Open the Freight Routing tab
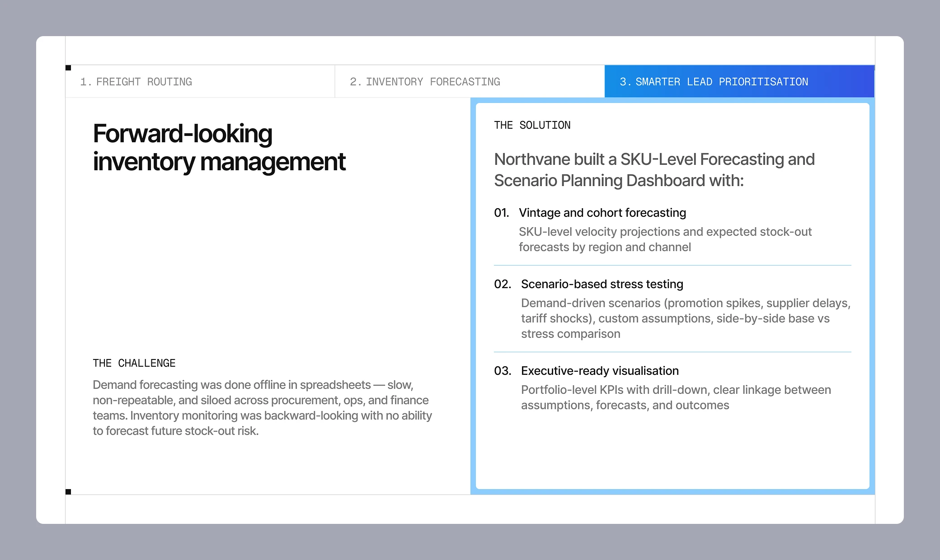 click(136, 82)
